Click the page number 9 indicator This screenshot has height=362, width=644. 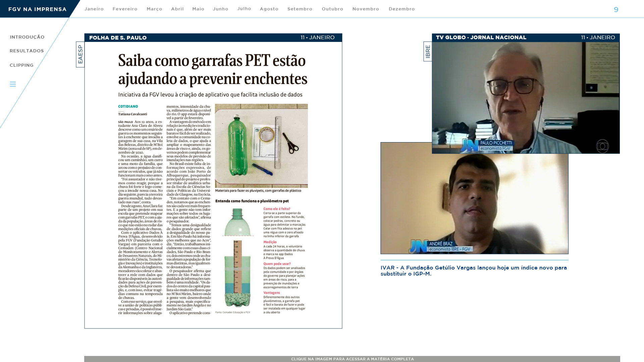click(616, 10)
